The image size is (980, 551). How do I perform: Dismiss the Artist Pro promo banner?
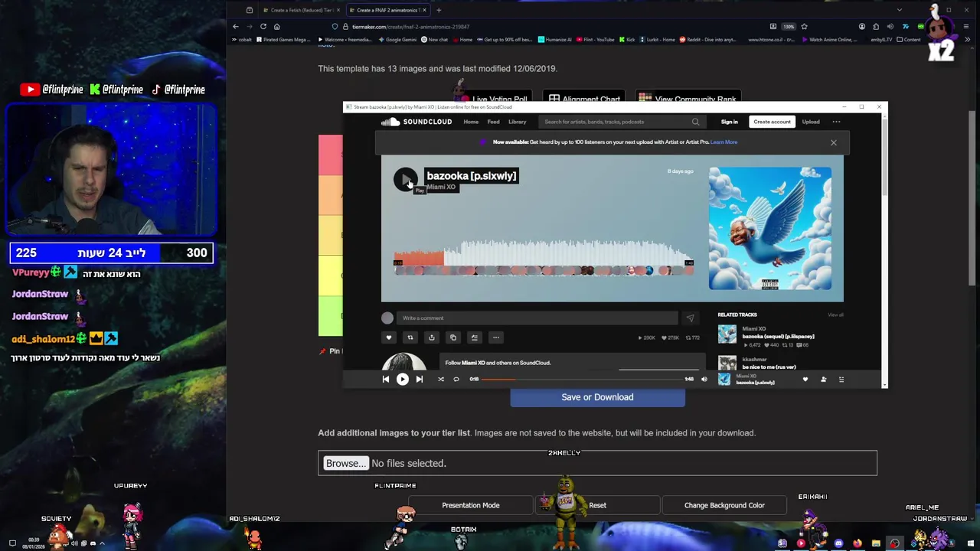point(834,142)
